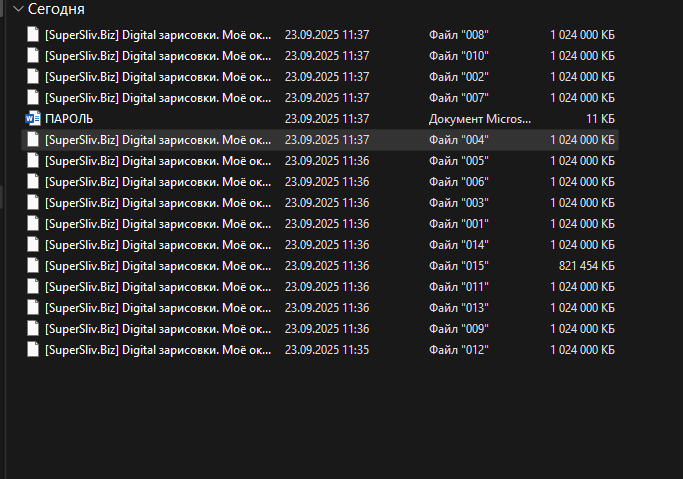Click the type cell Файл "010"
Viewport: 683px width, 479px height.
[x=459, y=56]
